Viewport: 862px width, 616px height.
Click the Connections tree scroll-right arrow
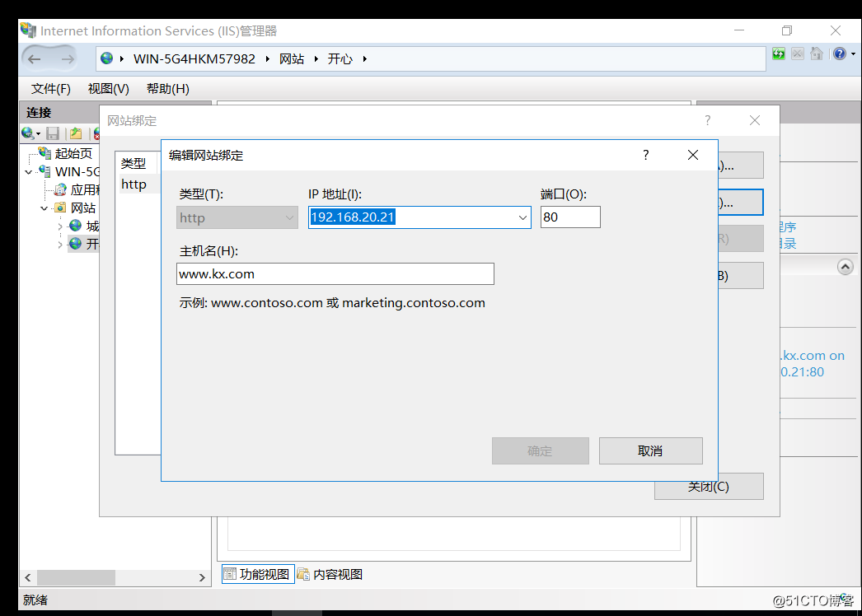pos(202,577)
